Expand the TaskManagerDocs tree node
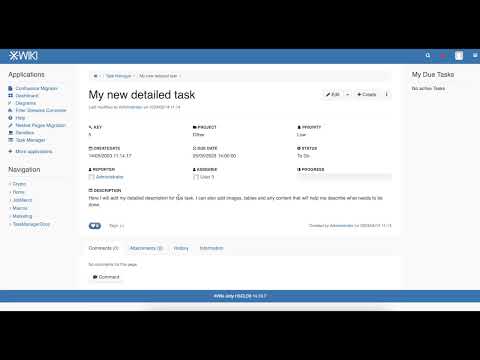480x360 pixels. (10, 224)
